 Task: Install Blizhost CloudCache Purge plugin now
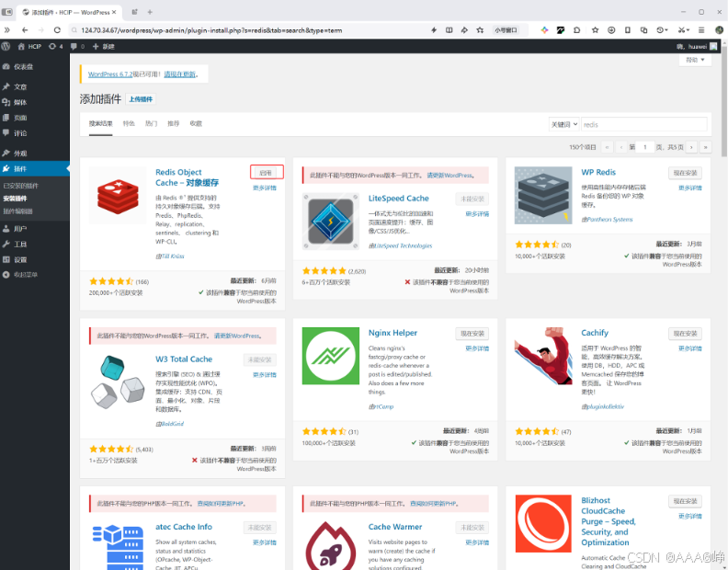point(686,501)
